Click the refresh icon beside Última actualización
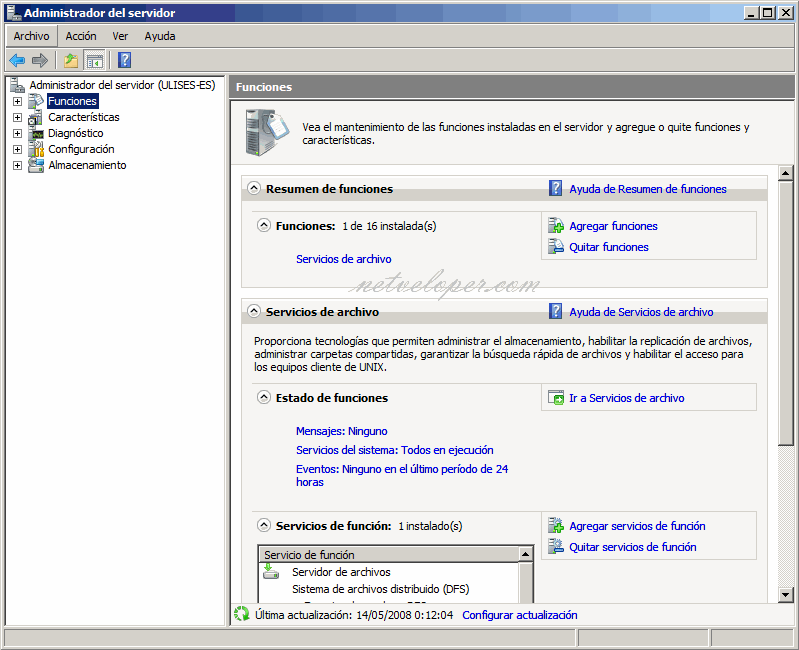 coord(241,615)
